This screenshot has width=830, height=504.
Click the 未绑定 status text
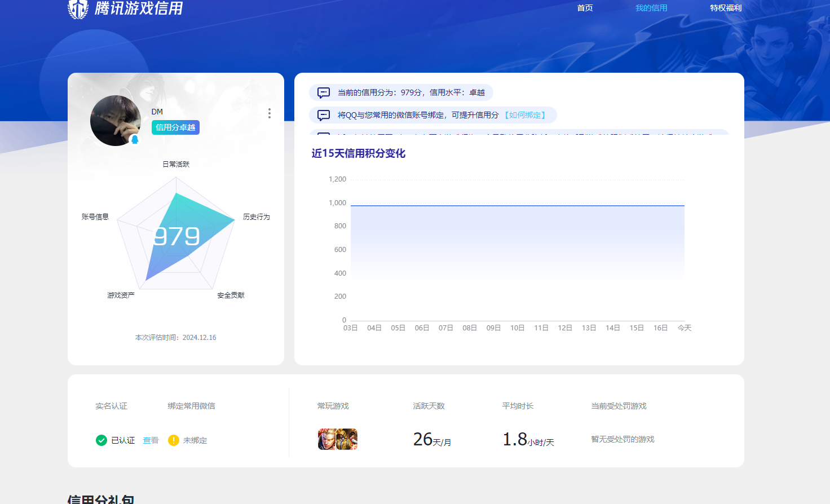pos(195,440)
